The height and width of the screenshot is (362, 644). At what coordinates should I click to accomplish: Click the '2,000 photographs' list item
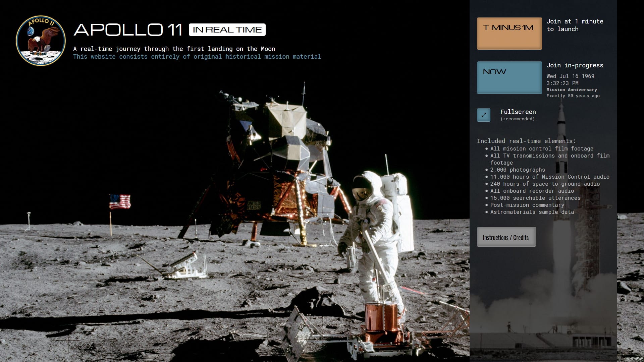click(x=517, y=170)
